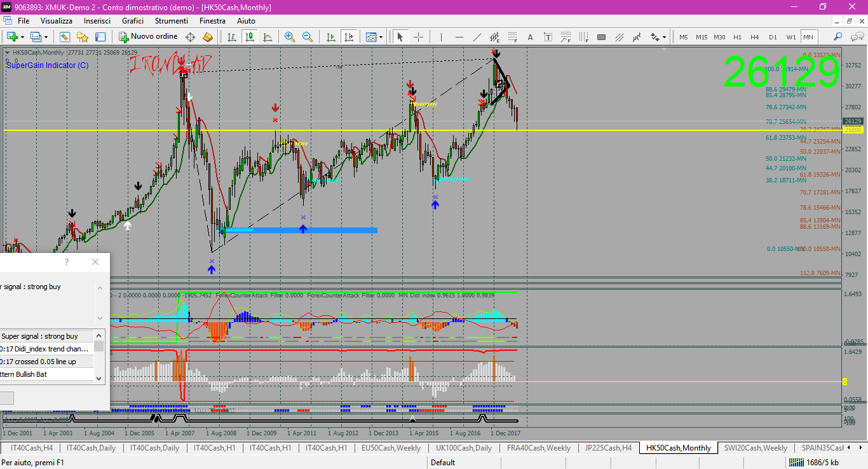Select the vertical line tool
Viewport: 868px width, 469px height.
point(441,37)
